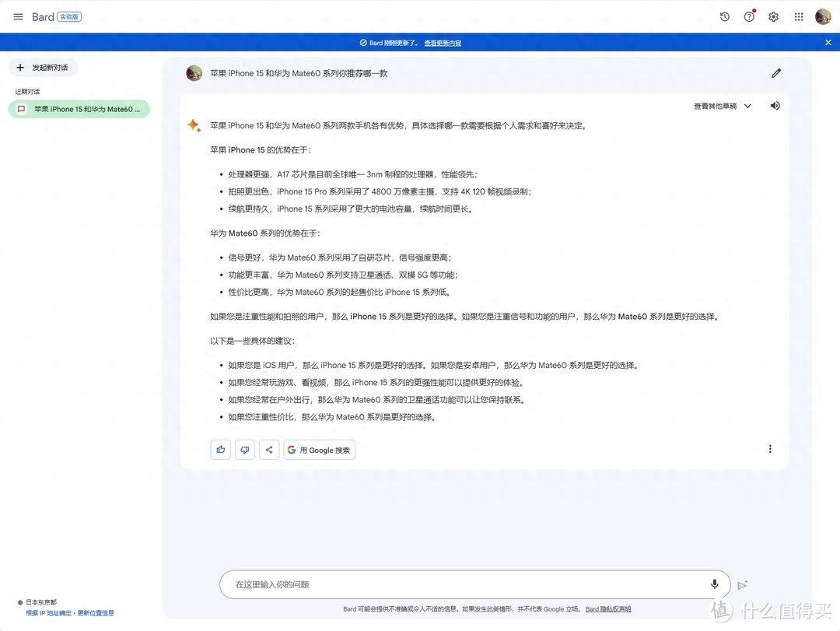Click the 近期对话 section label

click(27, 92)
